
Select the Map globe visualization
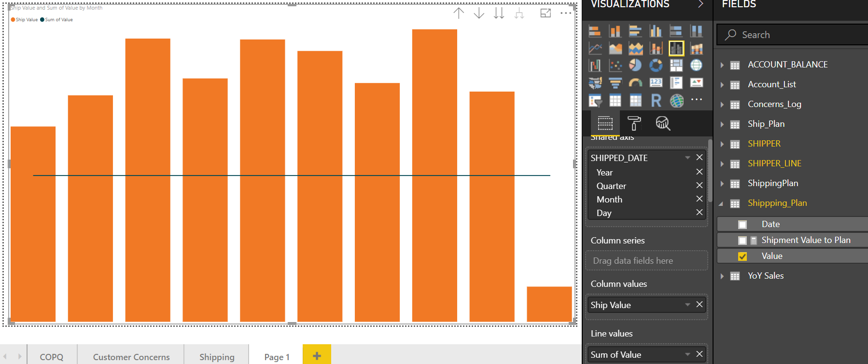pos(696,65)
